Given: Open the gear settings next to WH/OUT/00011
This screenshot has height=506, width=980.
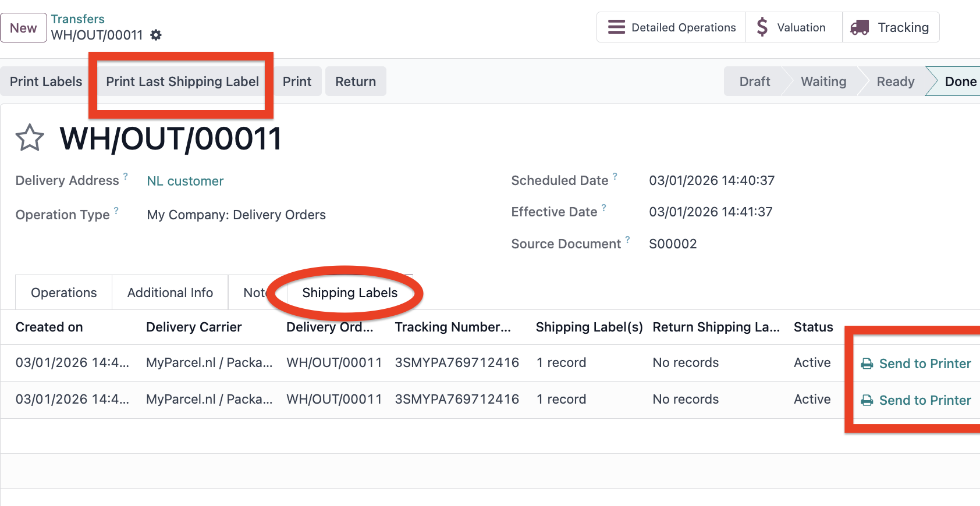Looking at the screenshot, I should 156,35.
